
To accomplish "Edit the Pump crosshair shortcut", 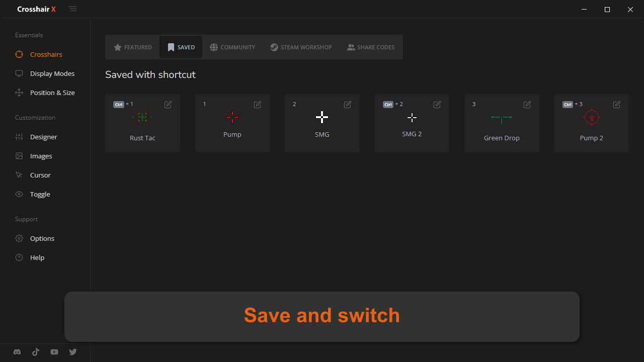I will coord(258,105).
